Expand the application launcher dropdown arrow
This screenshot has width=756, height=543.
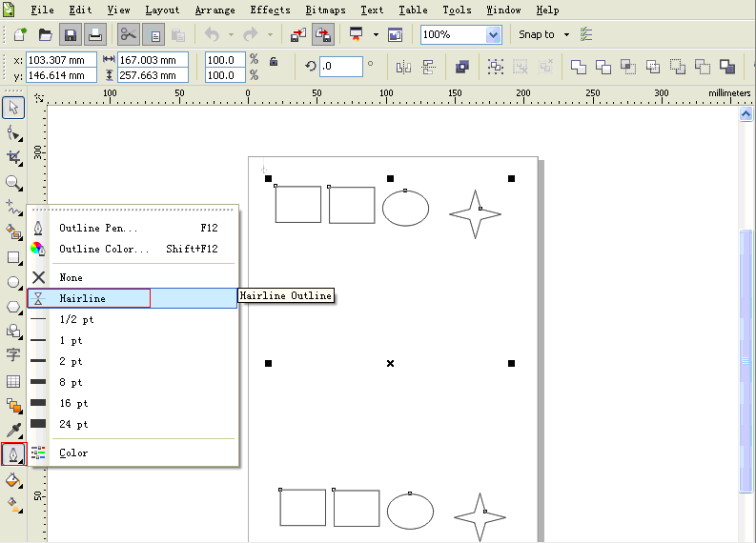(376, 34)
